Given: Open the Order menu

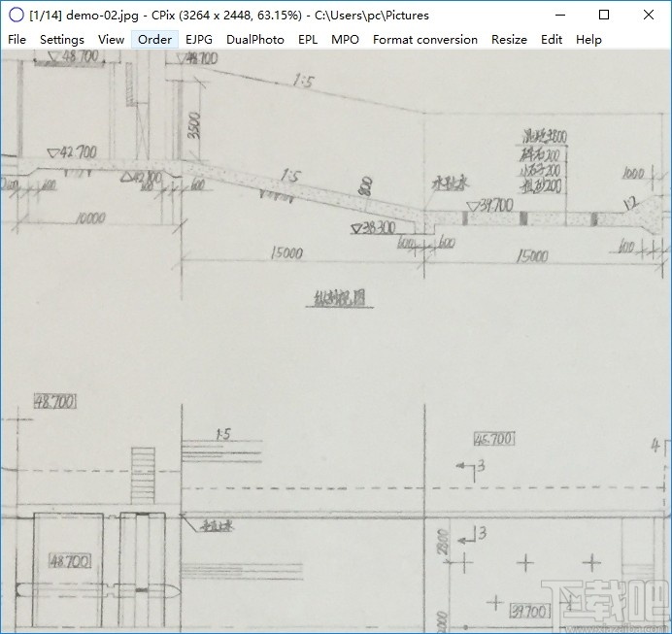Looking at the screenshot, I should tap(154, 40).
